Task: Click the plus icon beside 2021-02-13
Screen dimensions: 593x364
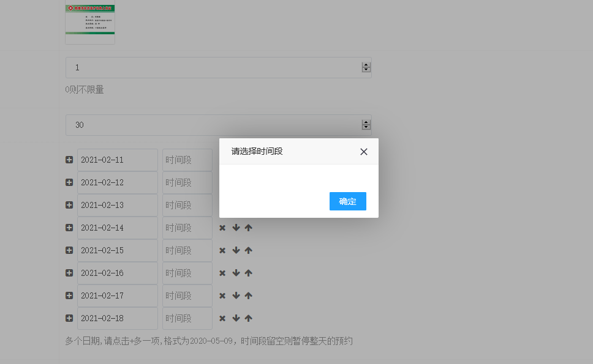Action: pos(69,205)
